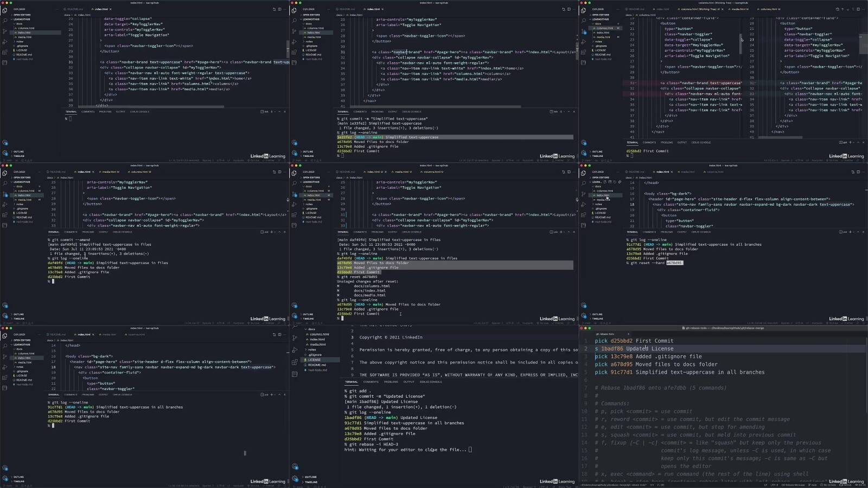Open Search icon in the top-left empty-terminal frame
The image size is (868, 488).
(5, 21)
